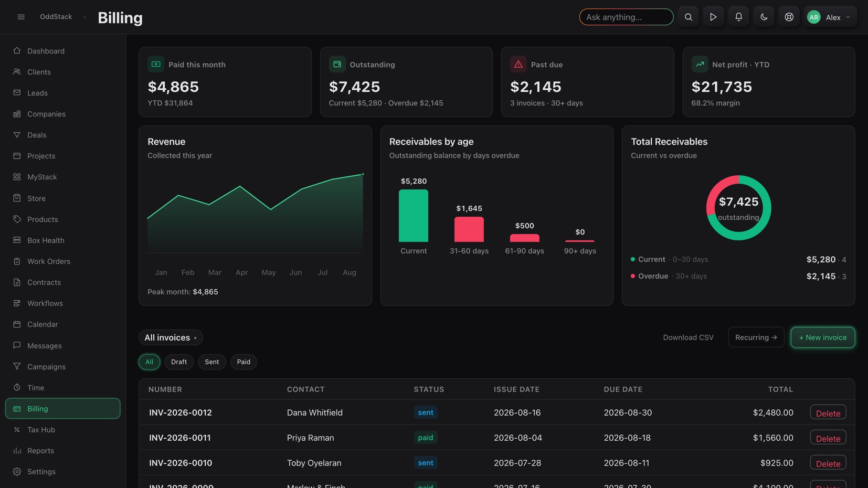Click the paid status badge for INV-2026-0011

click(426, 438)
